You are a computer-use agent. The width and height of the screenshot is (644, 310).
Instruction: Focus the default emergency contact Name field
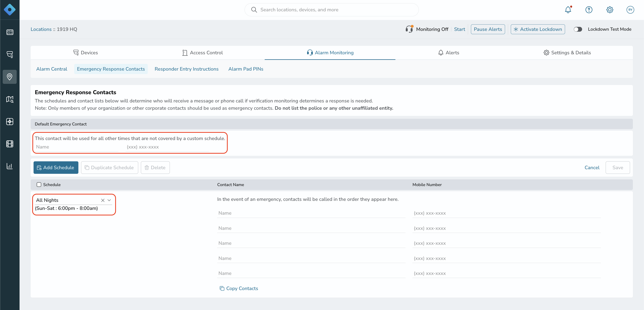pyautogui.click(x=77, y=147)
